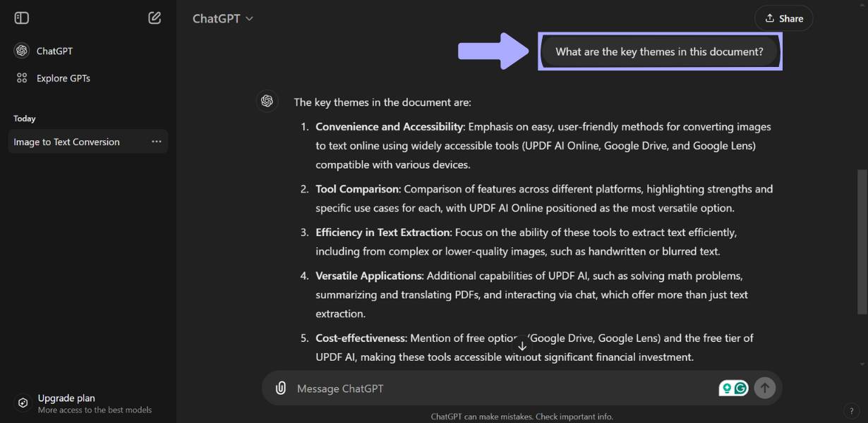The width and height of the screenshot is (868, 423).
Task: Click the upgrade plan badge icon
Action: point(23,403)
